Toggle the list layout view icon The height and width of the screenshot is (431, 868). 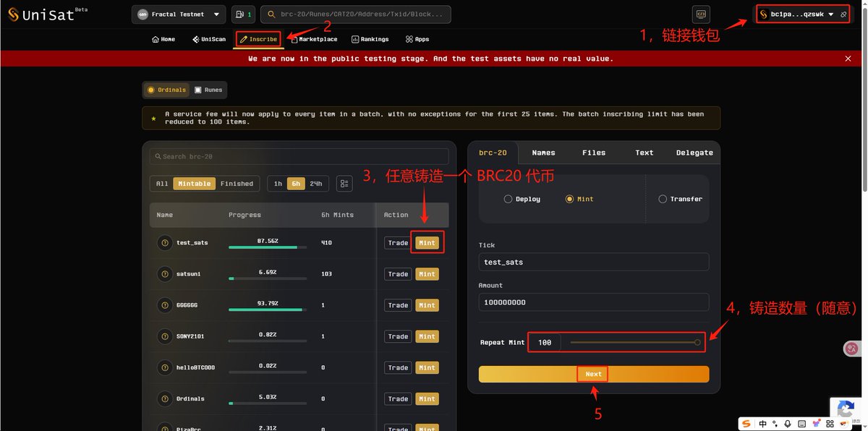click(344, 184)
